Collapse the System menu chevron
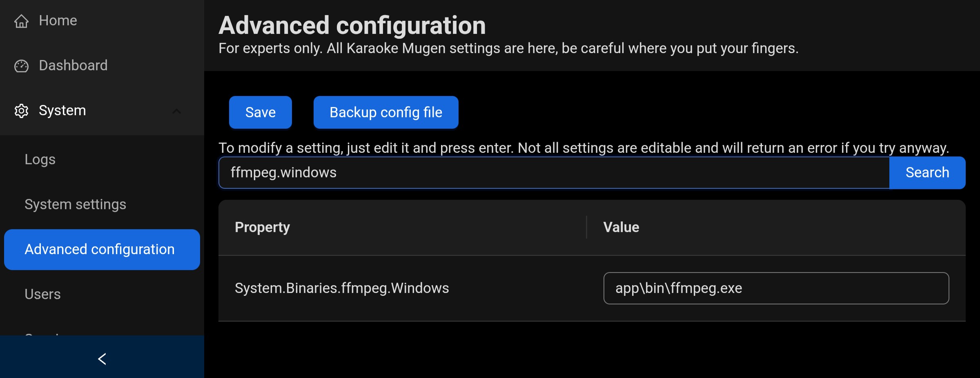 pyautogui.click(x=176, y=111)
